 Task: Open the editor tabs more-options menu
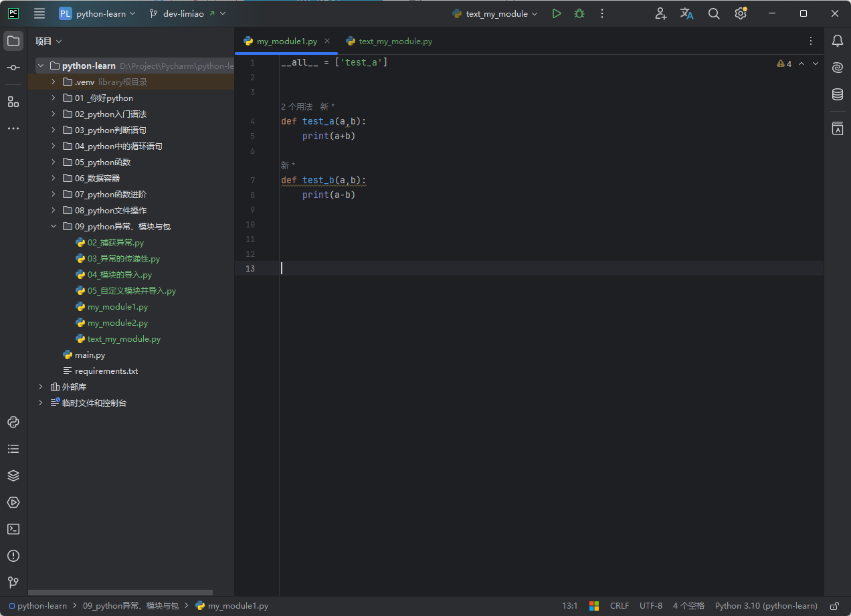[x=811, y=41]
